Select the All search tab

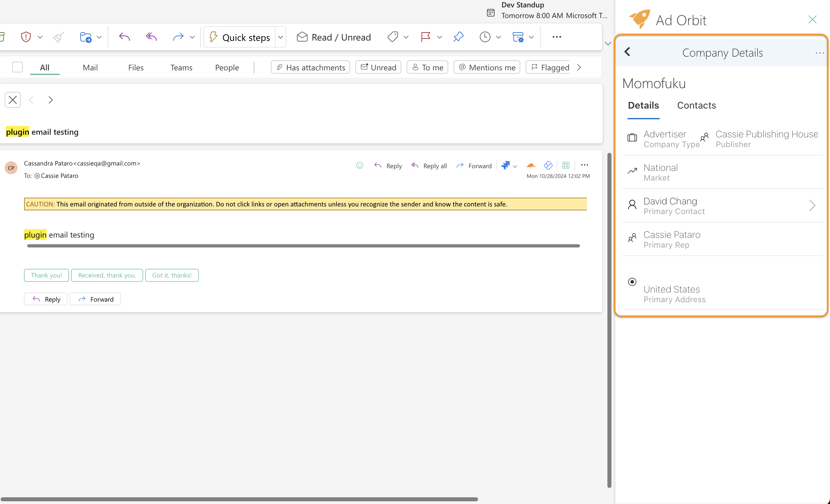pos(45,67)
